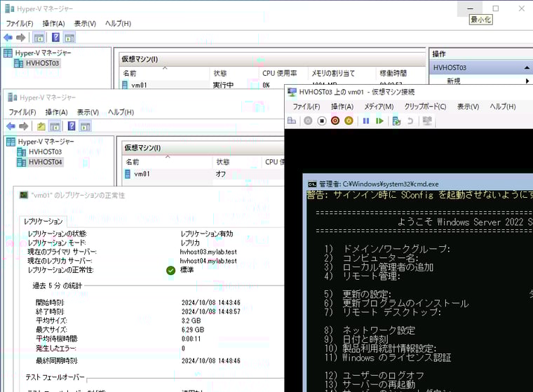This screenshot has height=392, width=533.
Task: Maximize the top Hyper-V Manager window
Action: click(x=496, y=8)
